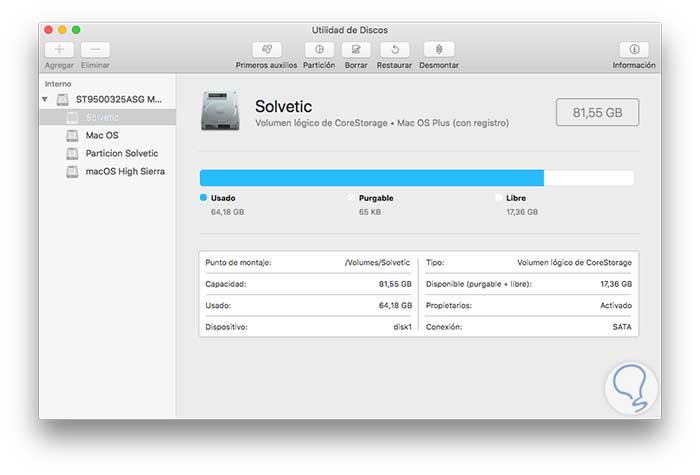Click the Dispositivo disk1 value
Screen dimensions: 700x475
[x=402, y=327]
